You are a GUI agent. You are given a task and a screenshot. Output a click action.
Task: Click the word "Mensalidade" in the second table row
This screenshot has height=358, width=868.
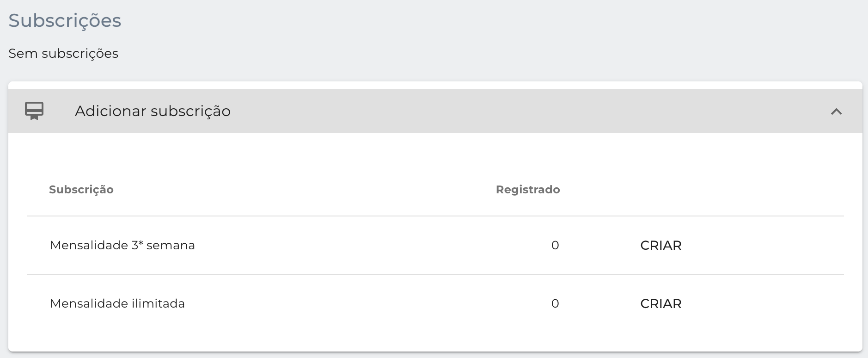[x=89, y=303]
